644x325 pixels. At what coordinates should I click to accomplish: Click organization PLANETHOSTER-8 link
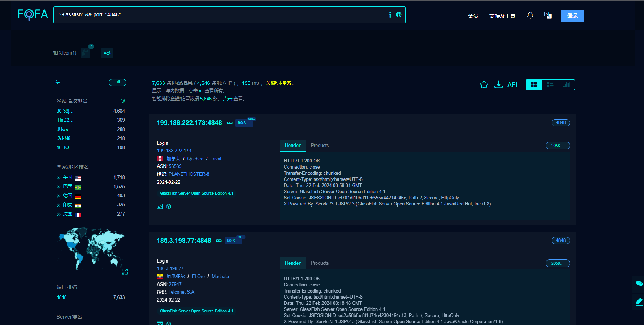pos(189,174)
